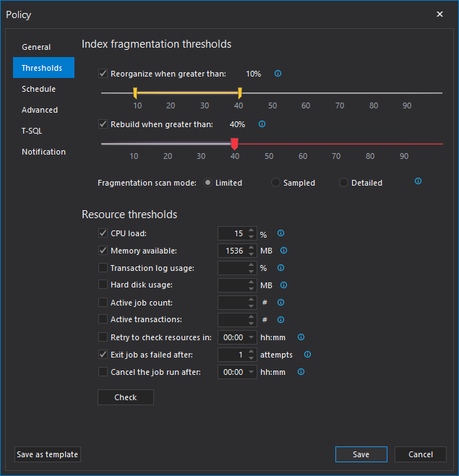Click info icon beside Memory available

(284, 251)
